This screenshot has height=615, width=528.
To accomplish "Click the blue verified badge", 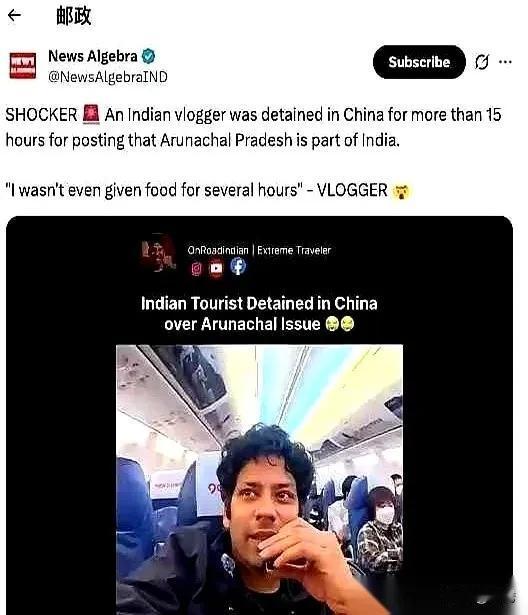I will (148, 56).
